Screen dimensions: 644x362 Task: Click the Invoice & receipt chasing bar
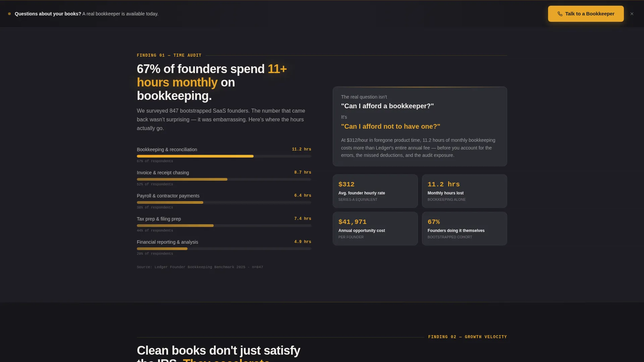[224, 179]
